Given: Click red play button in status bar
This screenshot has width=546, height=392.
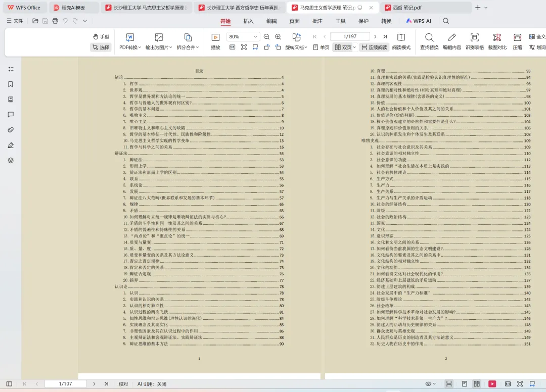Looking at the screenshot, I should click(492, 384).
